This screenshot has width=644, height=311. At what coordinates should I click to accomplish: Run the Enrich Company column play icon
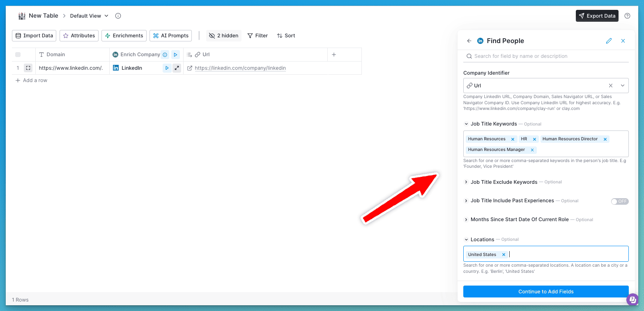pyautogui.click(x=175, y=55)
